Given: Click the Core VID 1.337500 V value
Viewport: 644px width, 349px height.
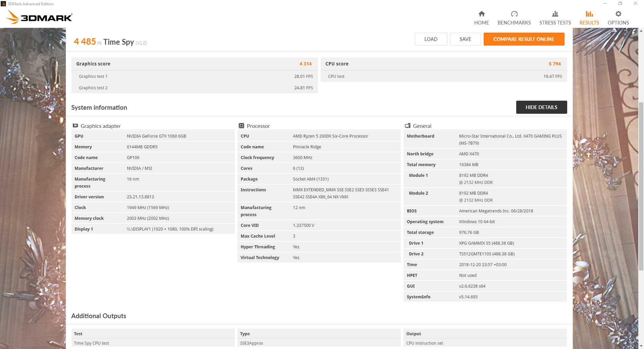Looking at the screenshot, I should point(304,226).
